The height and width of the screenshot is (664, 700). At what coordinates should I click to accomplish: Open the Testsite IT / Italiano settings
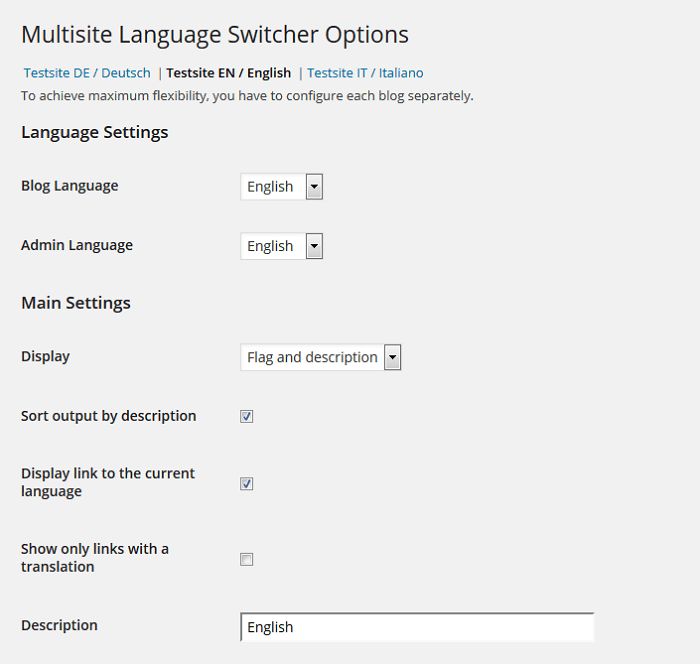(365, 73)
